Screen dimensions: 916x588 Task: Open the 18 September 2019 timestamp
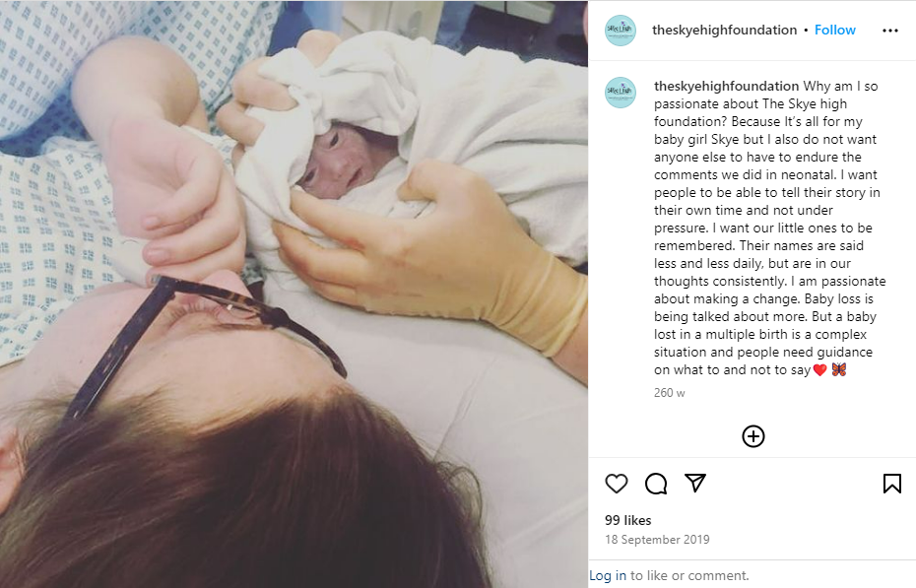click(x=657, y=540)
